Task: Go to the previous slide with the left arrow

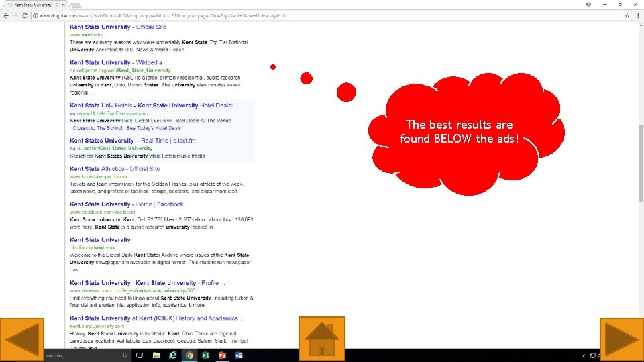Action: [x=21, y=339]
